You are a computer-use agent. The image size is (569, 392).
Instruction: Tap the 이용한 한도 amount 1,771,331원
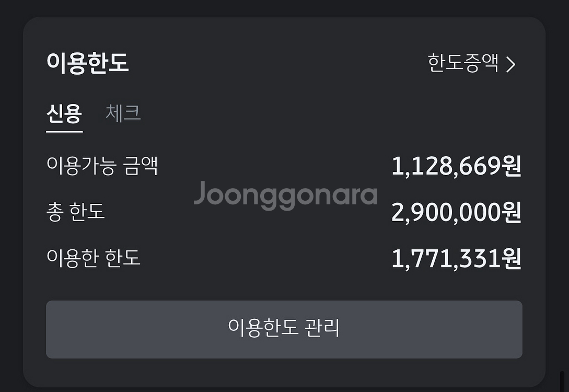coord(456,258)
